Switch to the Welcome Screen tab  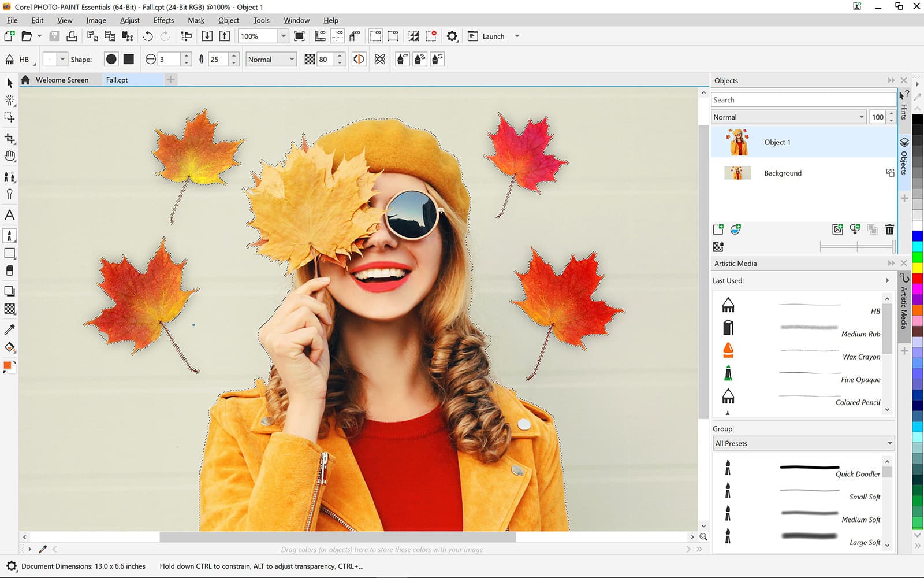point(62,80)
